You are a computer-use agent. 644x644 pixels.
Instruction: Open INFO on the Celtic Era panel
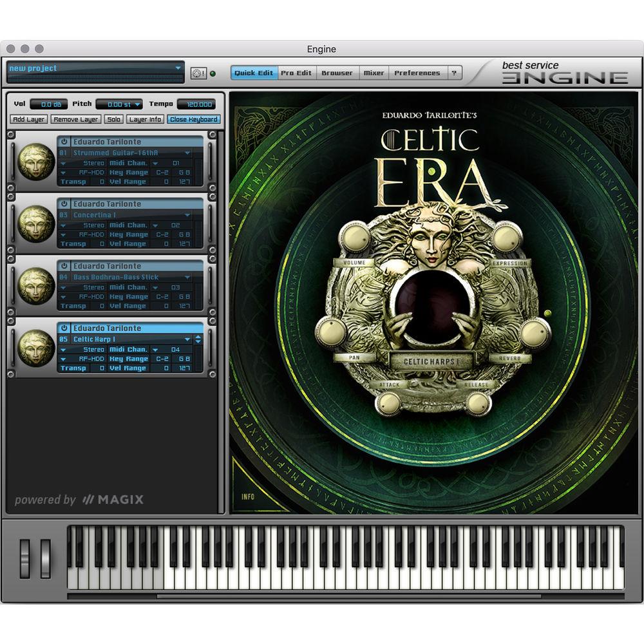(248, 497)
